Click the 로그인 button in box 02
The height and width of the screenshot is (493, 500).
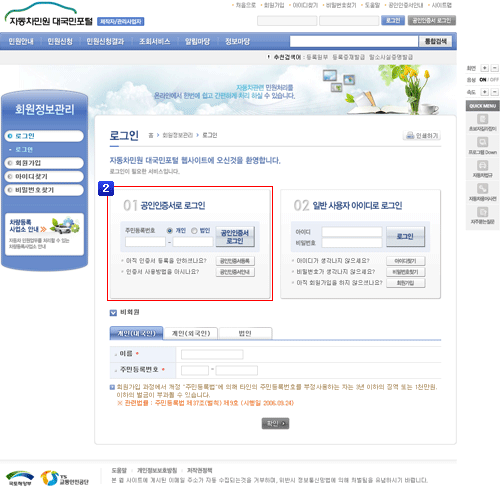405,236
